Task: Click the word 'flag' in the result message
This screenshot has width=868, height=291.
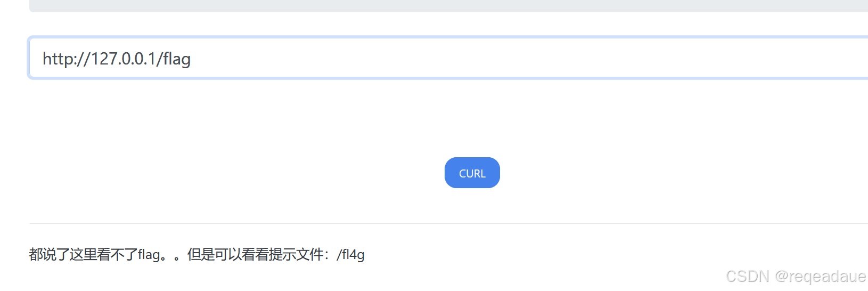Action: click(149, 255)
